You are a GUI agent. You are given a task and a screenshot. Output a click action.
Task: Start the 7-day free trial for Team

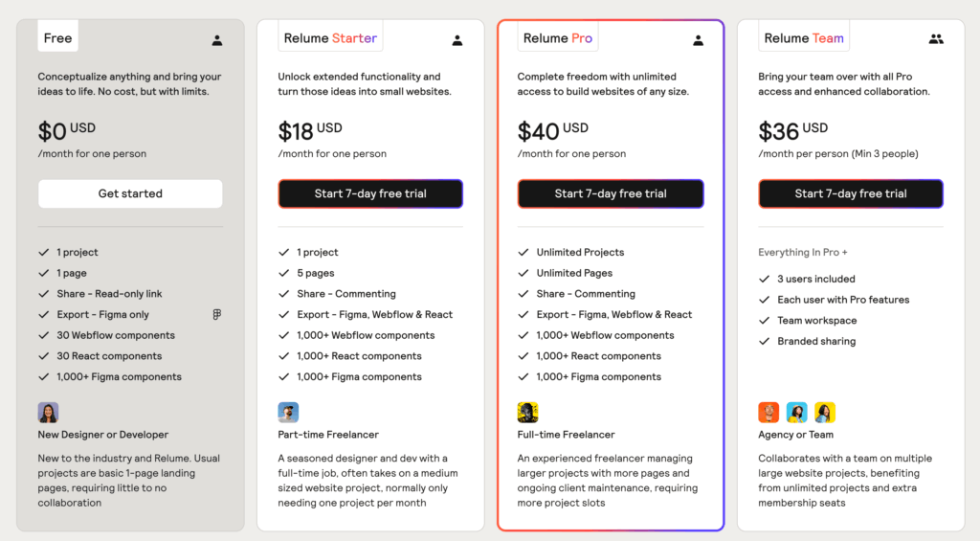tap(851, 193)
